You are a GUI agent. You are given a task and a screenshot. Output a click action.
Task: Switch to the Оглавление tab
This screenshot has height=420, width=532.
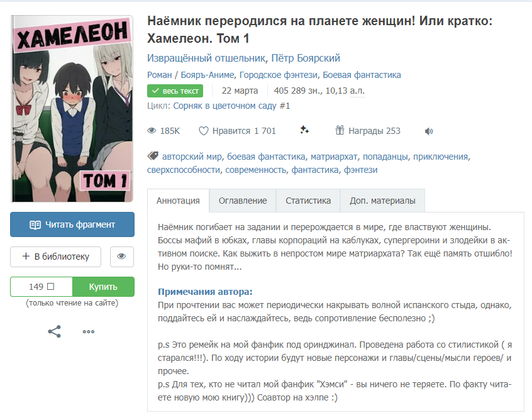[243, 201]
